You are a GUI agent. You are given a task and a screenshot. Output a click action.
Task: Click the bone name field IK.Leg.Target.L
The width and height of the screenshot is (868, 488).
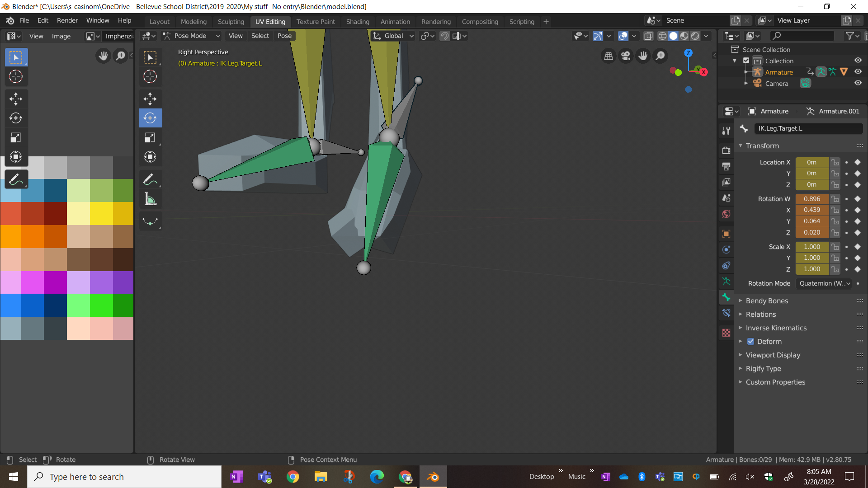click(x=808, y=128)
